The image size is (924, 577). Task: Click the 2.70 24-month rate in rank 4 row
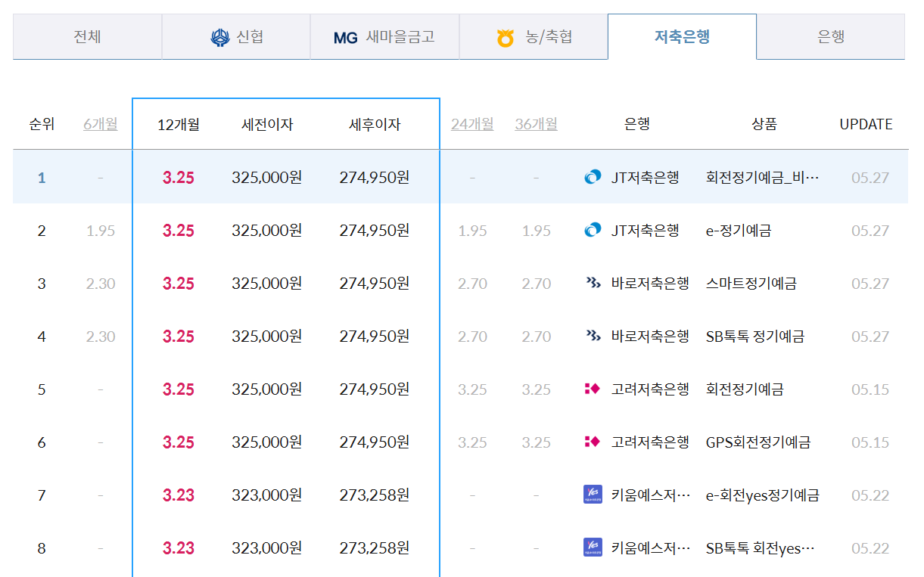pos(472,336)
